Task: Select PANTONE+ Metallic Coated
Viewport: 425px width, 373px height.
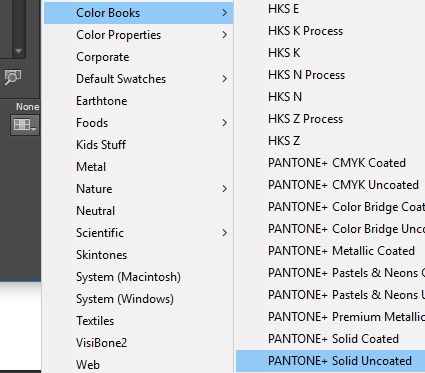Action: (x=330, y=251)
